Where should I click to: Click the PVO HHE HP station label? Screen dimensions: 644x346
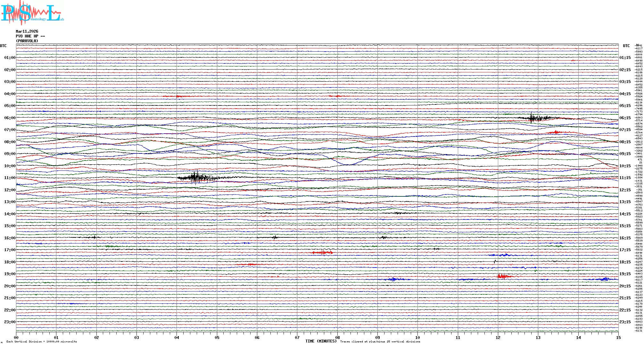tap(30, 36)
